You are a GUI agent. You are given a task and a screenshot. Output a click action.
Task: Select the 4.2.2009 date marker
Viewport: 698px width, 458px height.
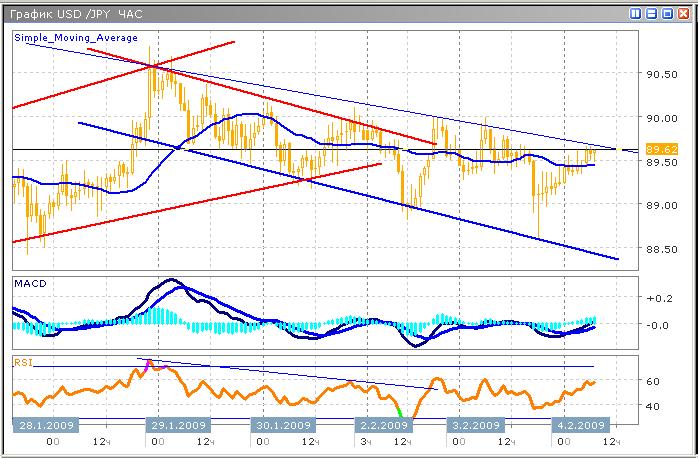[580, 425]
